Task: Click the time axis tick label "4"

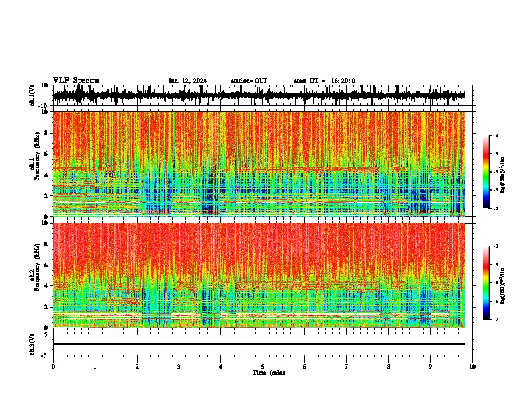Action: click(x=221, y=367)
